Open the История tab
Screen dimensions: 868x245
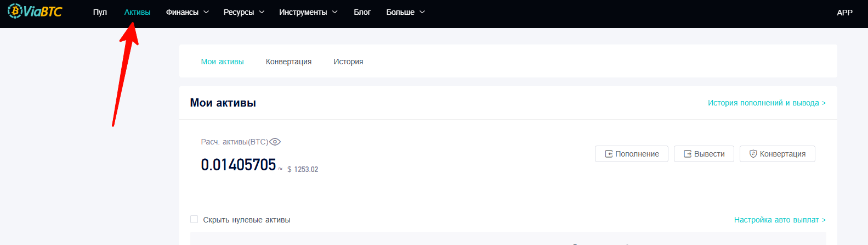pyautogui.click(x=348, y=62)
